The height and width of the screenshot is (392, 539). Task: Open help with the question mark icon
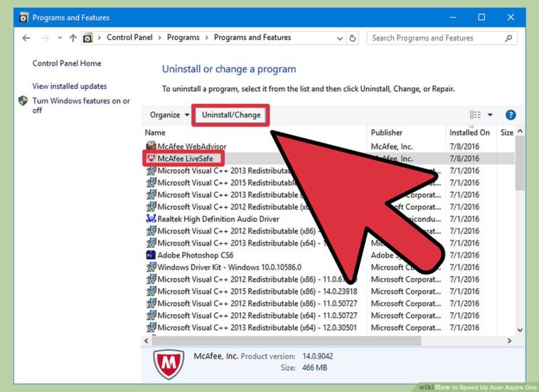(x=510, y=115)
